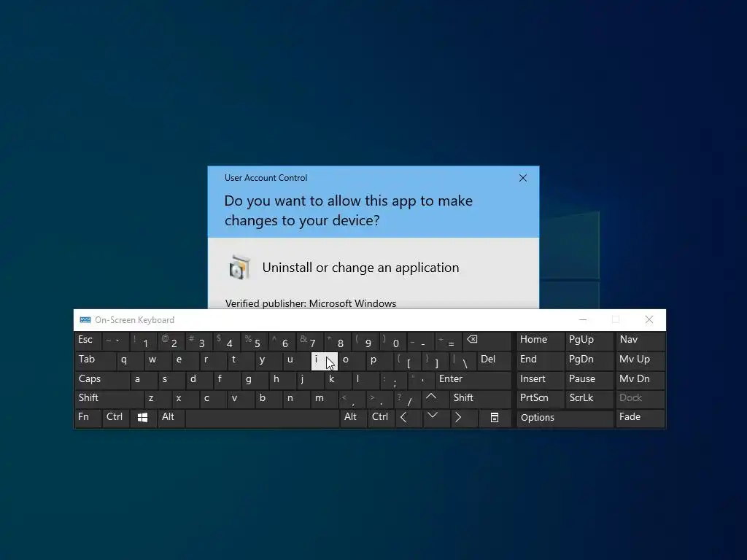The image size is (747, 560).
Task: Tap the PgUp key
Action: pyautogui.click(x=589, y=341)
